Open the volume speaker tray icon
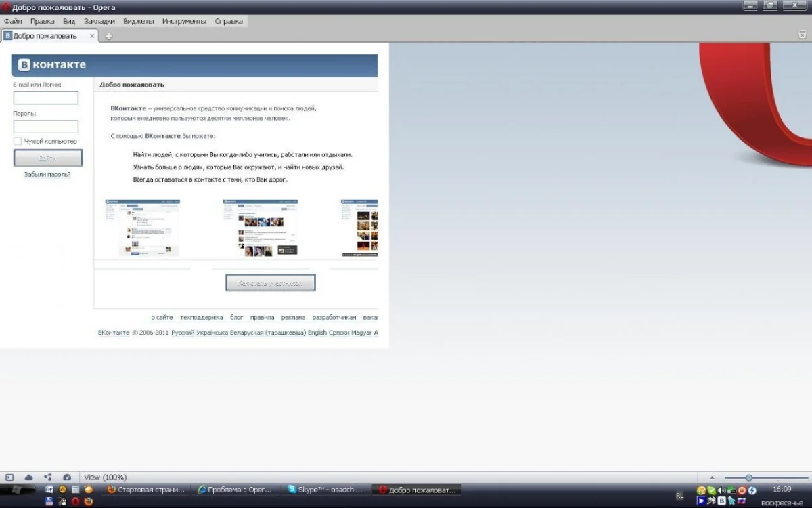The width and height of the screenshot is (812, 508). click(x=721, y=490)
